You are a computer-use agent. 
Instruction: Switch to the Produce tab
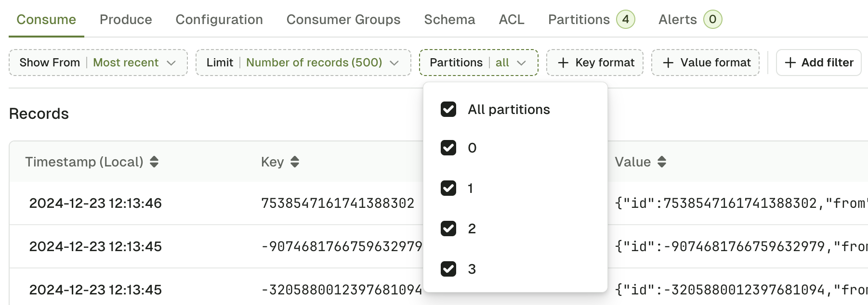[126, 19]
